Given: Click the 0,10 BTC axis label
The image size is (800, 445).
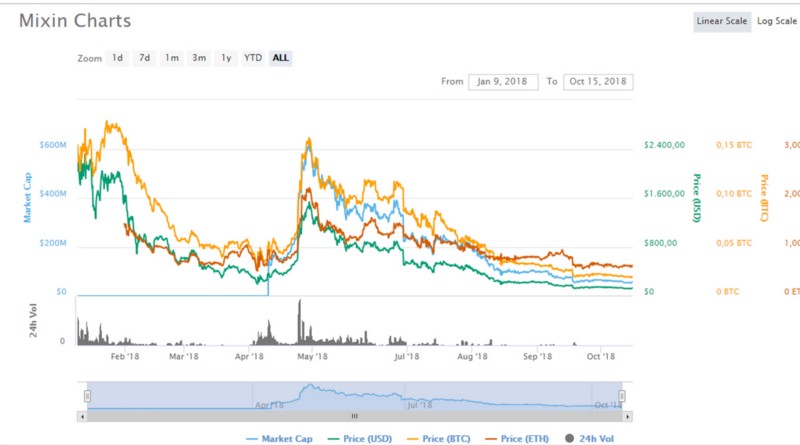Looking at the screenshot, I should coord(734,194).
